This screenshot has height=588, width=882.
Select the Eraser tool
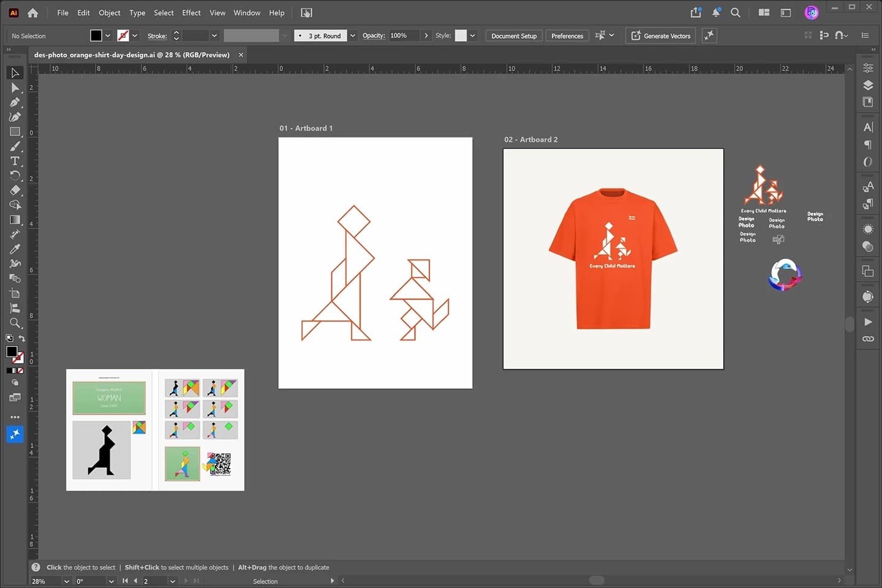coord(15,190)
